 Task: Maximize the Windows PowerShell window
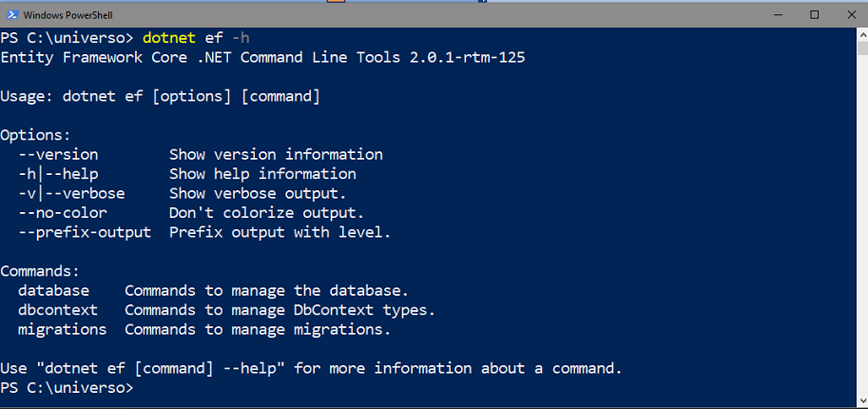click(x=815, y=15)
